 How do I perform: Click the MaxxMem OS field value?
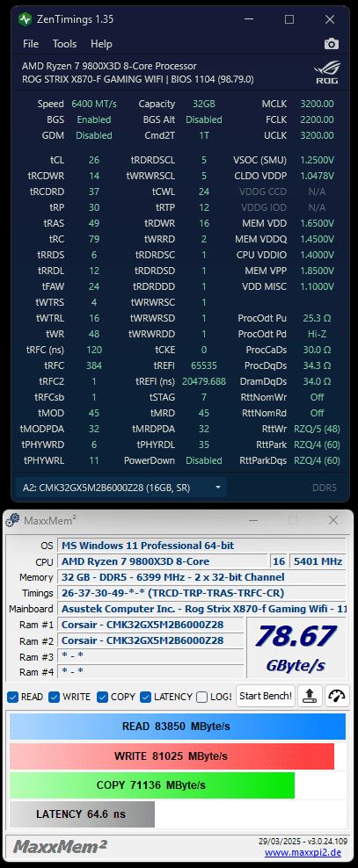coord(201,546)
